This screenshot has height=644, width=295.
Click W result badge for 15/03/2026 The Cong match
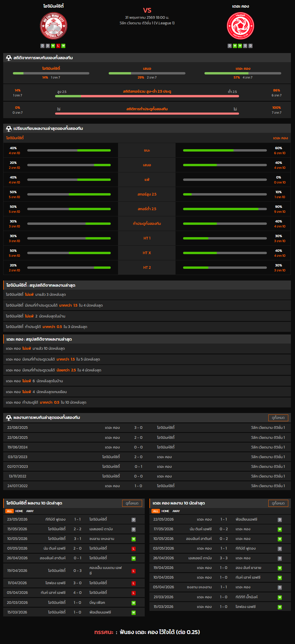(x=280, y=607)
